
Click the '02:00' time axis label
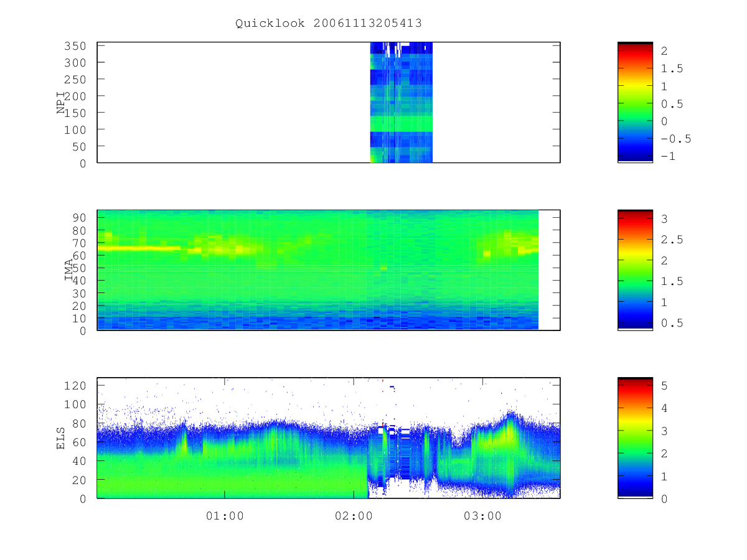pyautogui.click(x=354, y=516)
